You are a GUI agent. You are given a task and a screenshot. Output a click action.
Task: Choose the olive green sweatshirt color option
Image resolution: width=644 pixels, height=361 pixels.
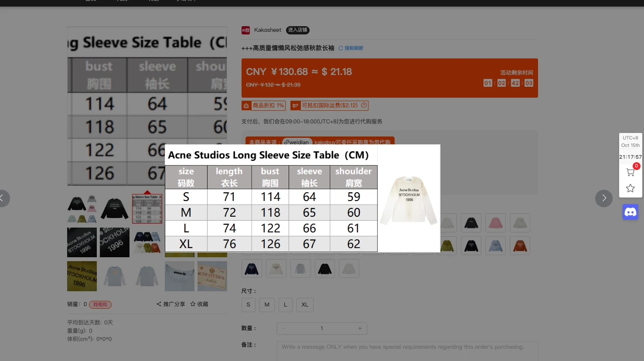point(447,246)
